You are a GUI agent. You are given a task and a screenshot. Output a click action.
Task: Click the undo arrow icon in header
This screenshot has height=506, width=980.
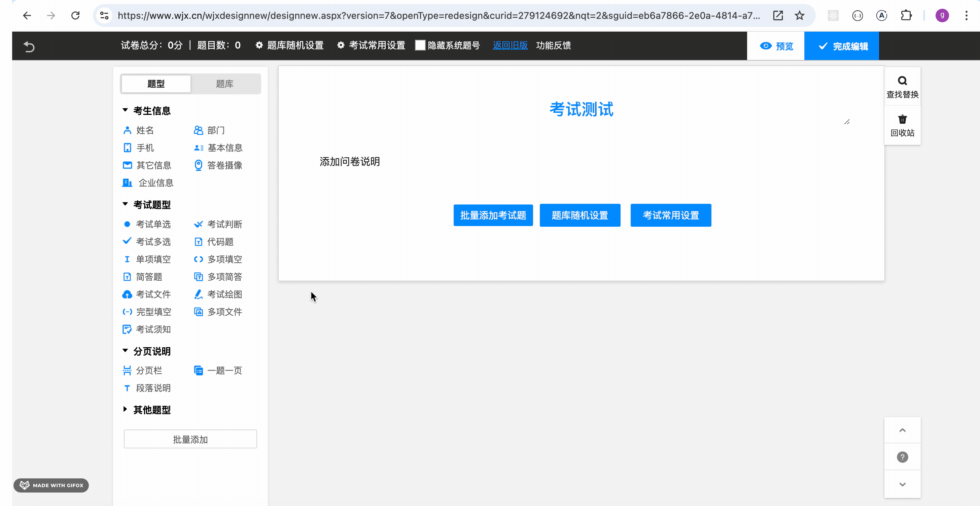tap(29, 46)
